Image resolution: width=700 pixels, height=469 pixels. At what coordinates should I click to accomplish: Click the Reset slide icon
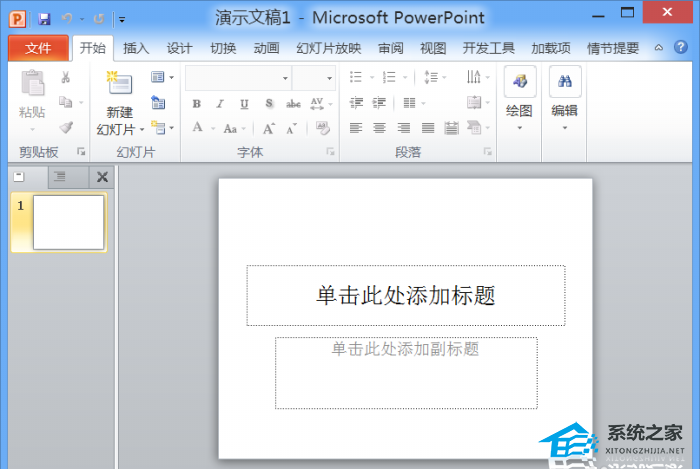pyautogui.click(x=158, y=103)
